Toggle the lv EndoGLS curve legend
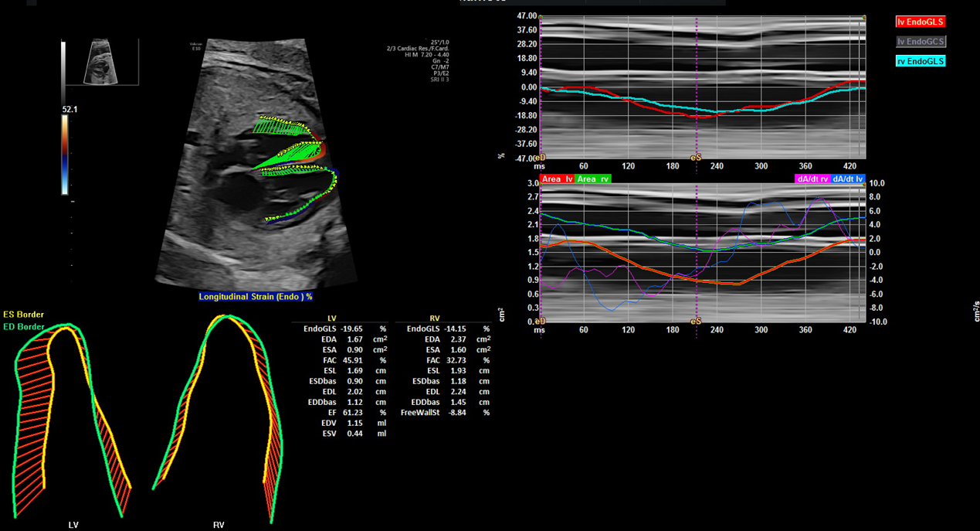The width and height of the screenshot is (980, 531). point(920,22)
